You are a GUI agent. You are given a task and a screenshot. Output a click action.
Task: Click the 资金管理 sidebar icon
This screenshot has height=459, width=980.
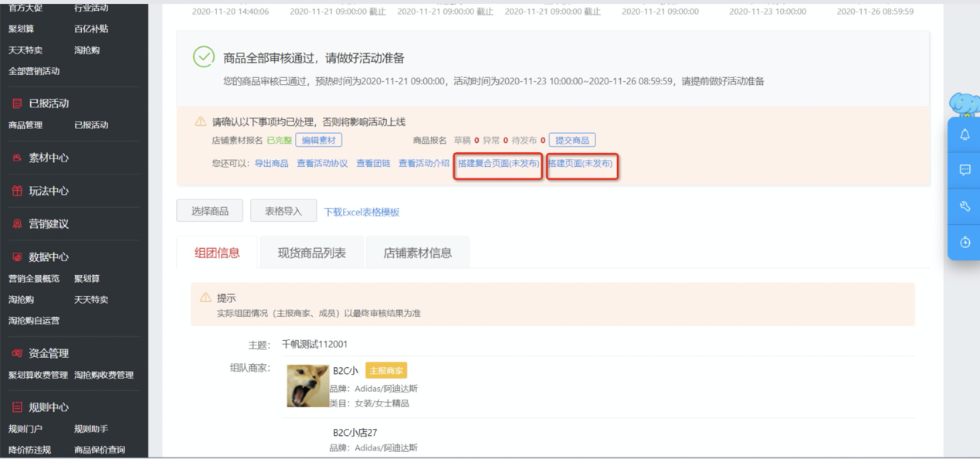[x=17, y=353]
